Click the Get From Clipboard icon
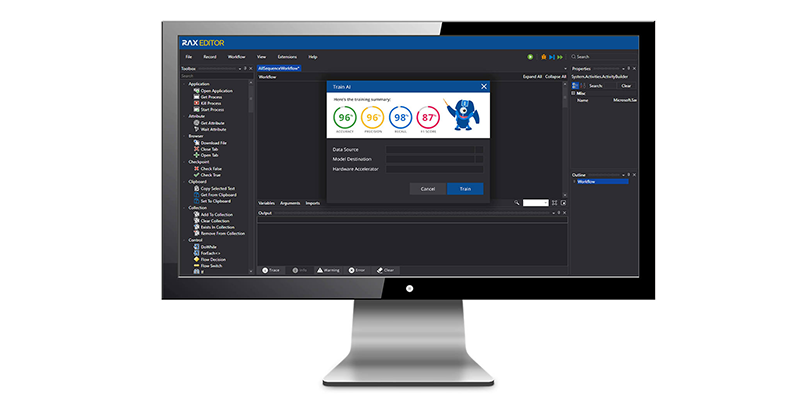Image resolution: width=800 pixels, height=400 pixels. [x=196, y=194]
